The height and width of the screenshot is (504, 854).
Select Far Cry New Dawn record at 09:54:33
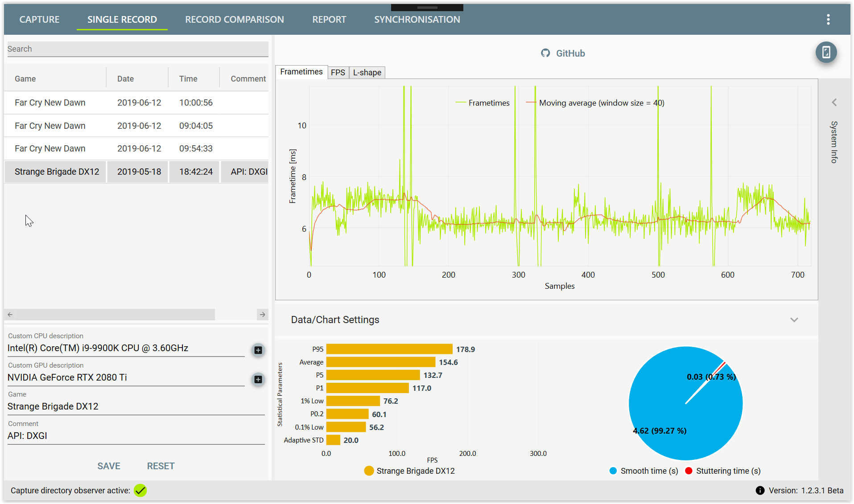coord(136,148)
